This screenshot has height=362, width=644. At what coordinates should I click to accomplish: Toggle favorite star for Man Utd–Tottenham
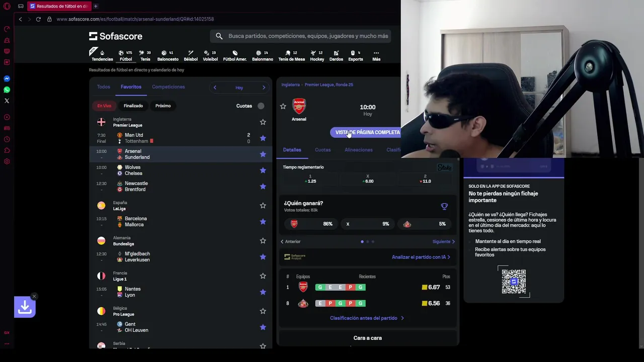point(263,138)
